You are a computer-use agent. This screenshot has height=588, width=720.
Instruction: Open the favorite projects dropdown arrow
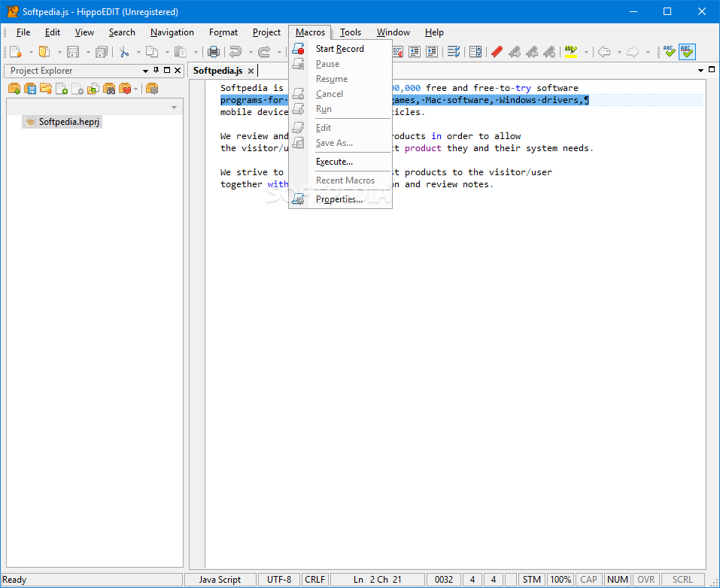(135, 89)
